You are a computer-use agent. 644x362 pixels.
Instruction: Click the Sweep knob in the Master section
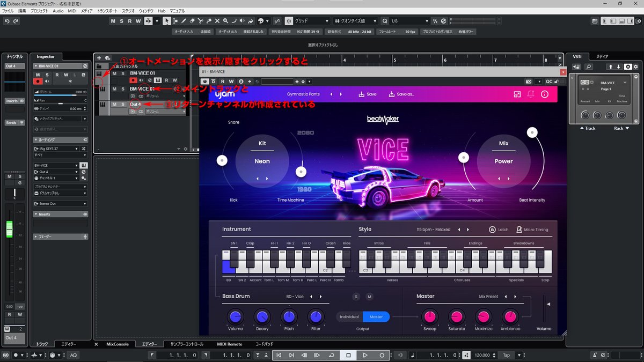tap(429, 317)
